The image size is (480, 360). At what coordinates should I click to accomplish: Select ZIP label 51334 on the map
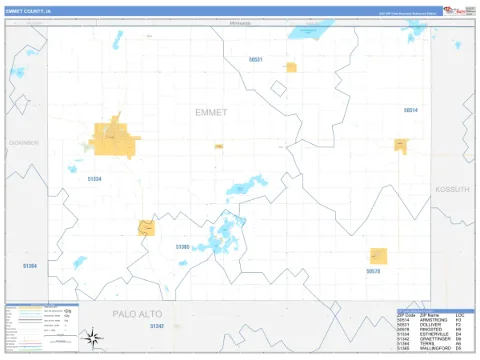pos(95,179)
